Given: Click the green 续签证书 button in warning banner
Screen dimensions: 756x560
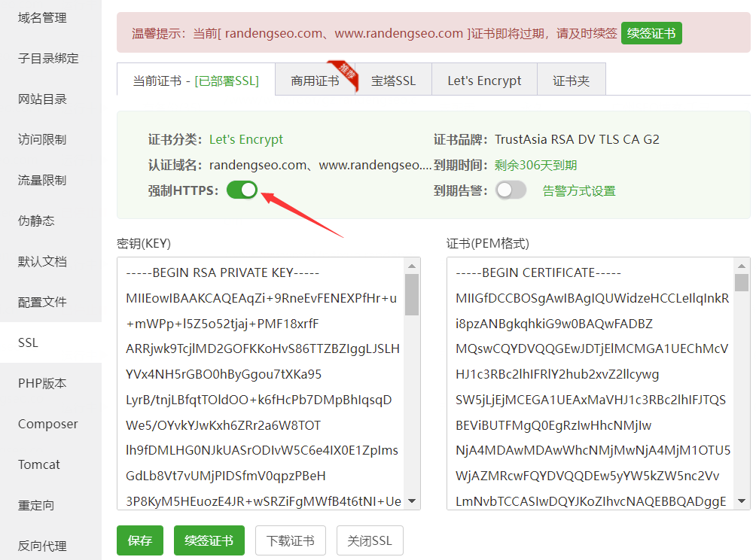Looking at the screenshot, I should 651,33.
